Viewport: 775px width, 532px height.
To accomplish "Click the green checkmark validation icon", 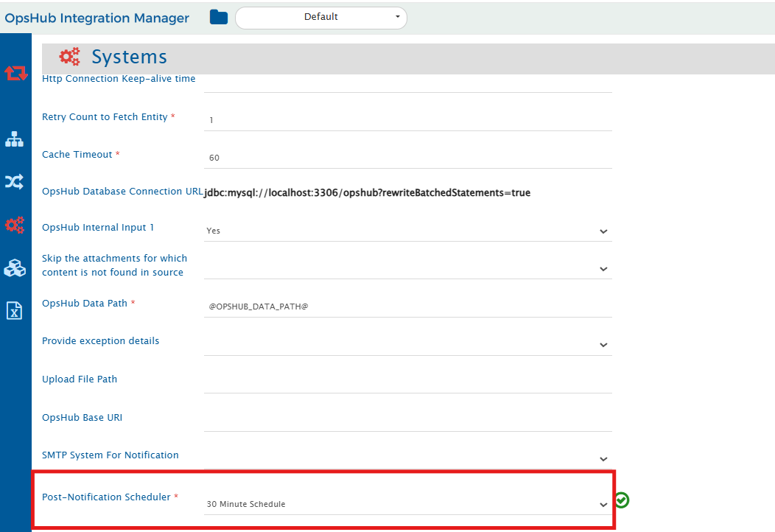I will click(623, 500).
